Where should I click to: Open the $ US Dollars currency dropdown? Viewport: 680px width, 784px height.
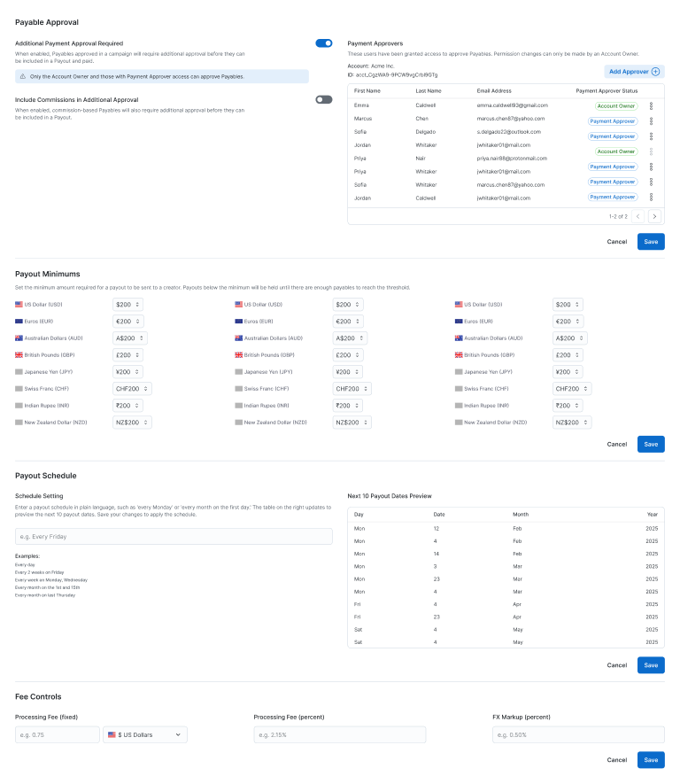pos(146,734)
